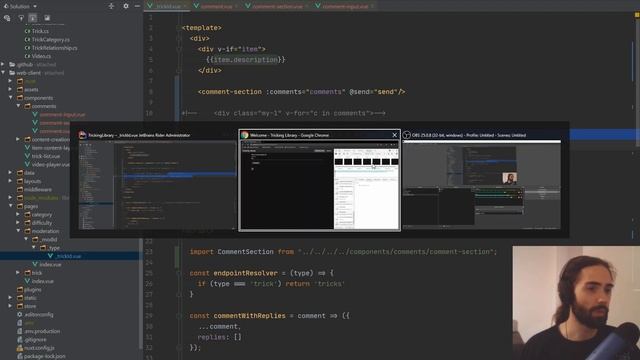The width and height of the screenshot is (640, 360).
Task: Hide the Solution panel with minimize dash
Action: 137,6
